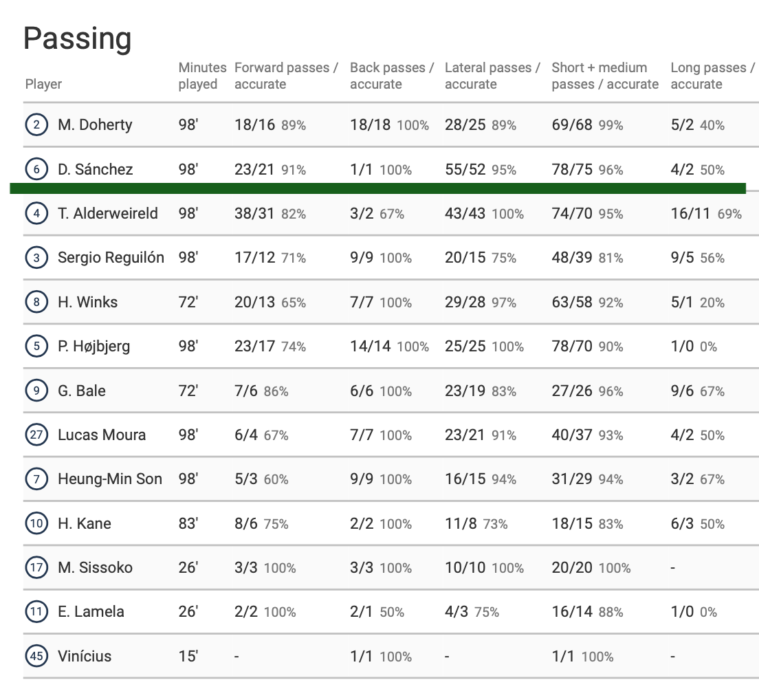Sort by Long passes / accurate header
Viewport: 759px width, 700px height.
point(712,76)
